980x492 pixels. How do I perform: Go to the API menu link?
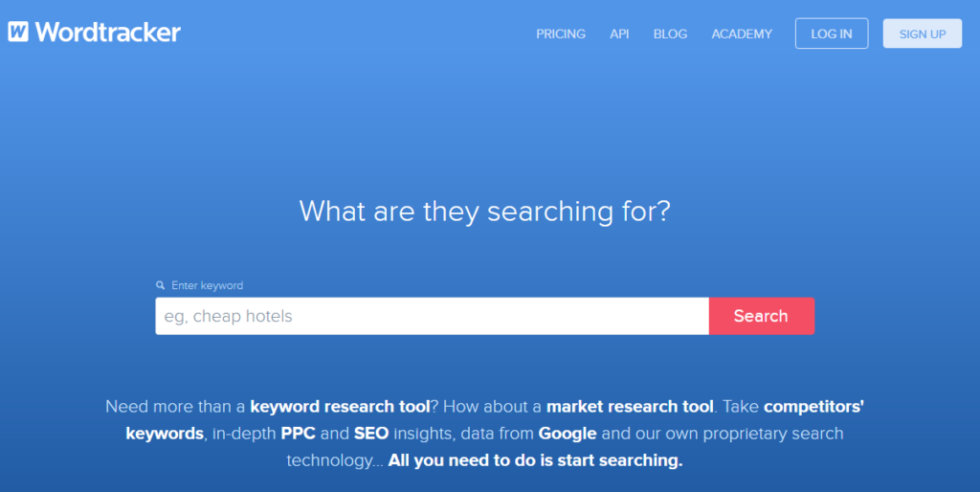pyautogui.click(x=619, y=34)
